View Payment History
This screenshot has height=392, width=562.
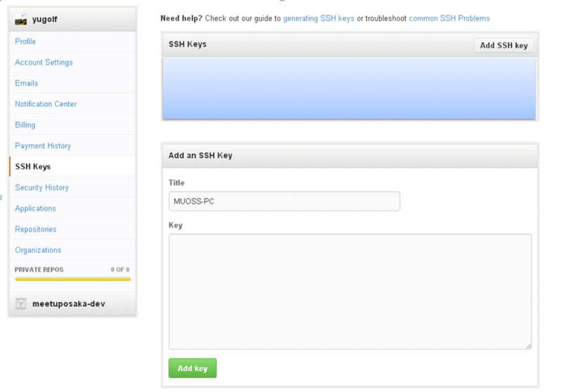(x=43, y=146)
